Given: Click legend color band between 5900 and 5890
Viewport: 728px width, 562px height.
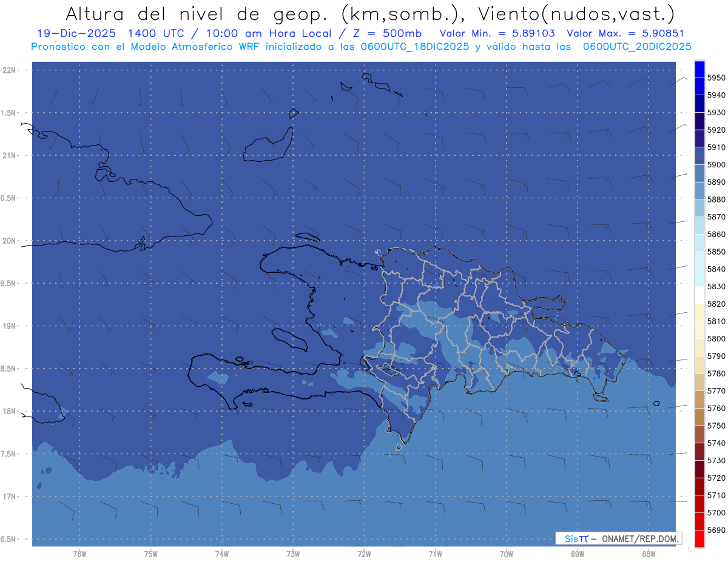Looking at the screenshot, I should [699, 173].
